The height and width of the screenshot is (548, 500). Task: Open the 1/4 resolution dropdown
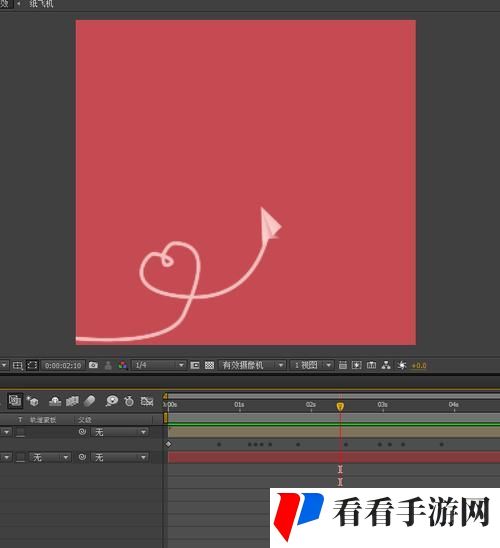point(159,365)
